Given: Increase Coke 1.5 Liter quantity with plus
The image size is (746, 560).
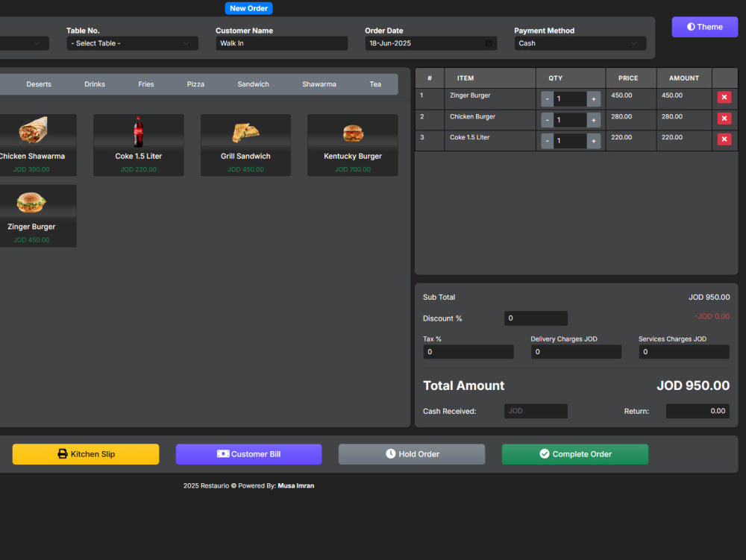Looking at the screenshot, I should pyautogui.click(x=593, y=141).
